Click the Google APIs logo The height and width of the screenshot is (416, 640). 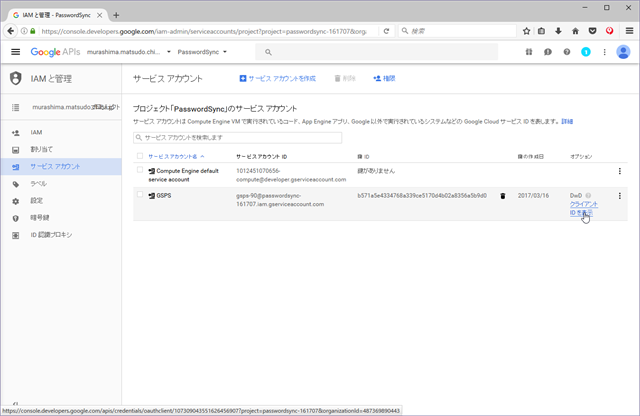click(55, 52)
